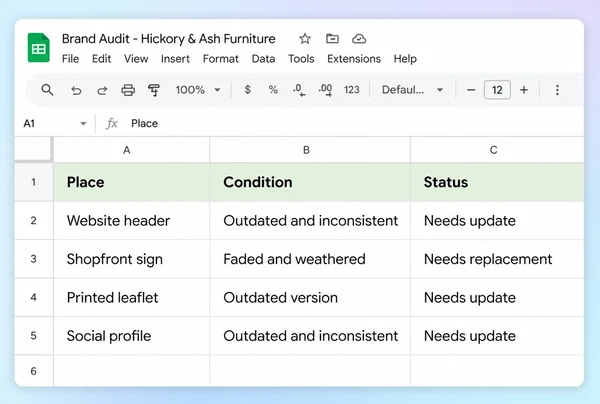Click the fx function icon

[112, 124]
